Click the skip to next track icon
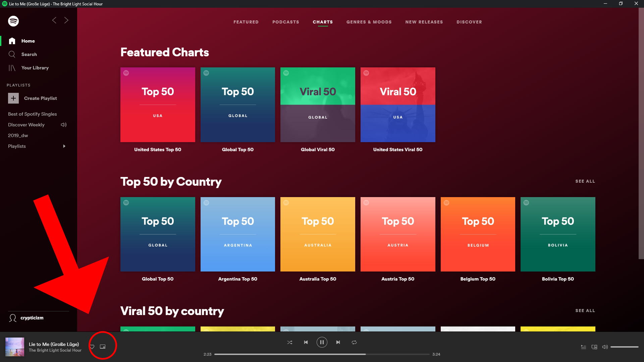 point(338,342)
